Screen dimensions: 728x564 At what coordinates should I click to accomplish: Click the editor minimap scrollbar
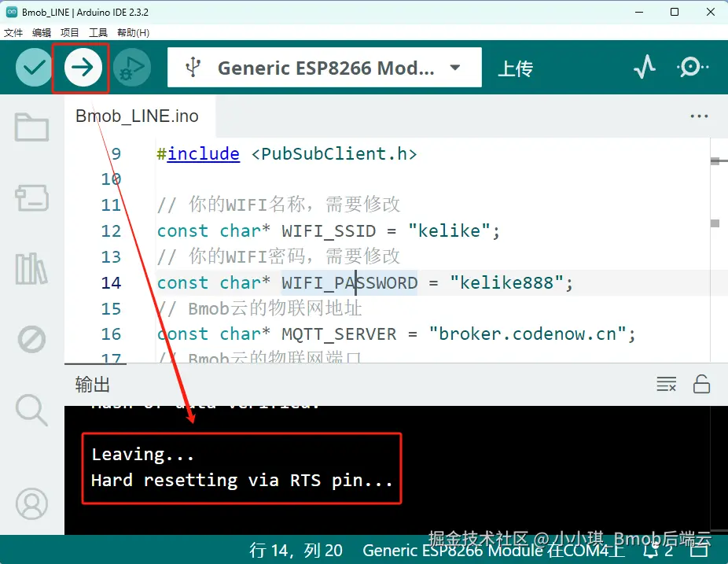coord(719,250)
